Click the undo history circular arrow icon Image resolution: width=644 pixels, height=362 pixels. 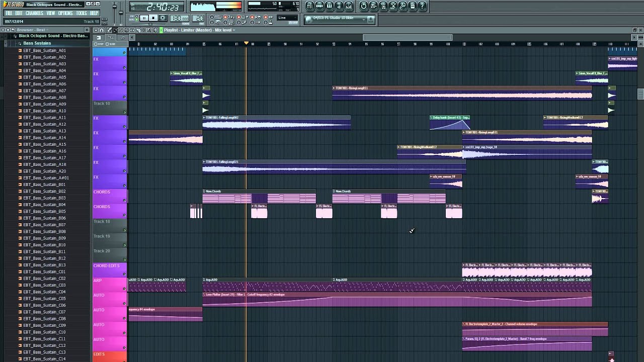point(363,6)
